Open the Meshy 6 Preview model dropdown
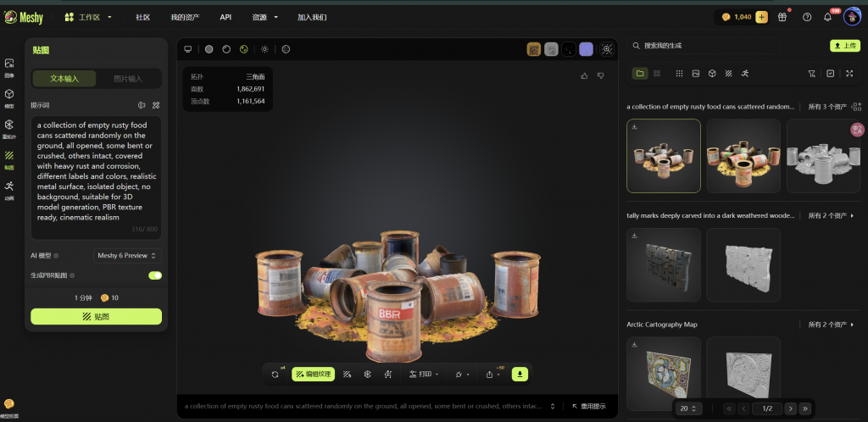The image size is (868, 422). [x=126, y=255]
